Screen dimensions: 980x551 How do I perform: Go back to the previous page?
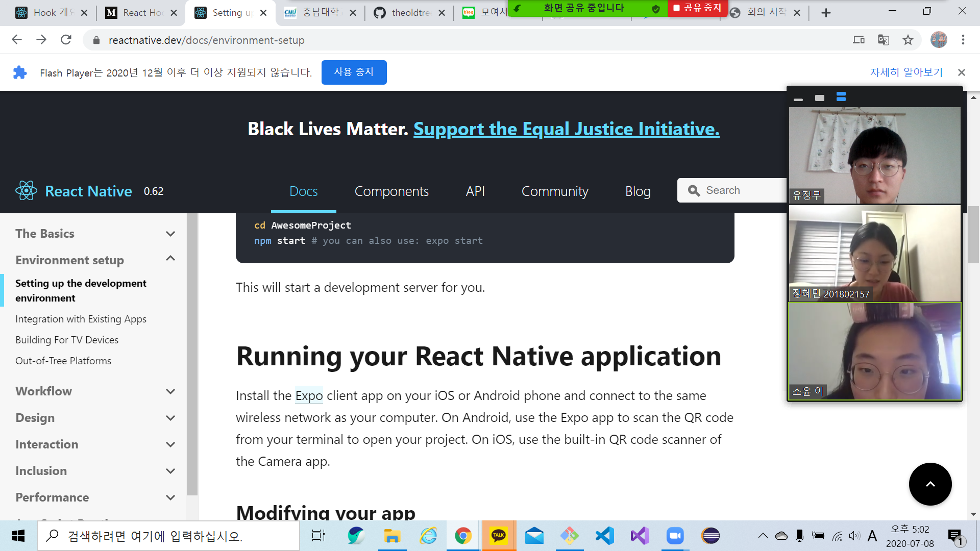17,40
